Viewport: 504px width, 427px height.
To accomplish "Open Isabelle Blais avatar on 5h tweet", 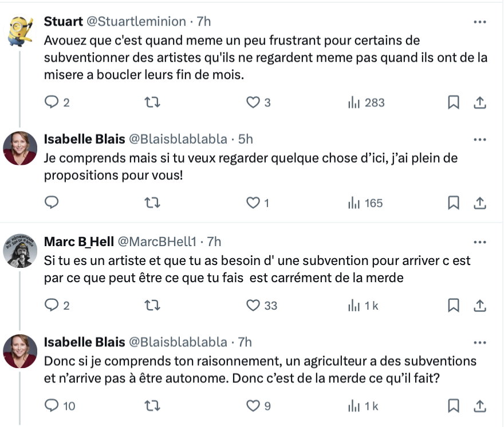I will [20, 148].
